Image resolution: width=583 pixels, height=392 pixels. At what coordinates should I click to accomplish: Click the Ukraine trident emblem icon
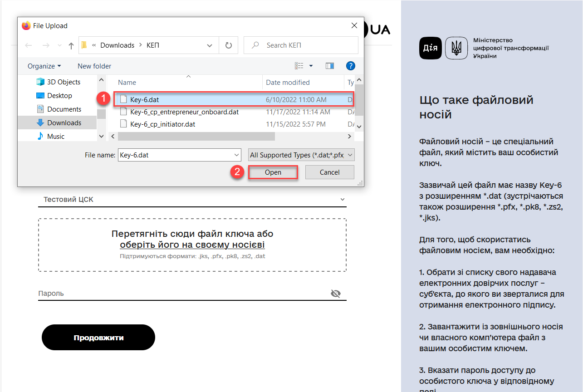pos(456,48)
